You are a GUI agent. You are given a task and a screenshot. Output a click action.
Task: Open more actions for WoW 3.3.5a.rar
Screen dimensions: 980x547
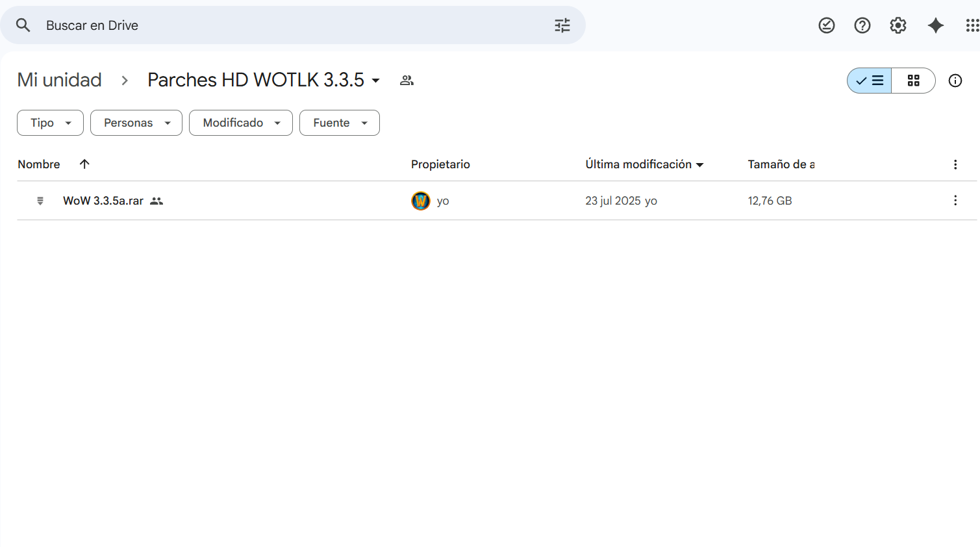tap(955, 201)
